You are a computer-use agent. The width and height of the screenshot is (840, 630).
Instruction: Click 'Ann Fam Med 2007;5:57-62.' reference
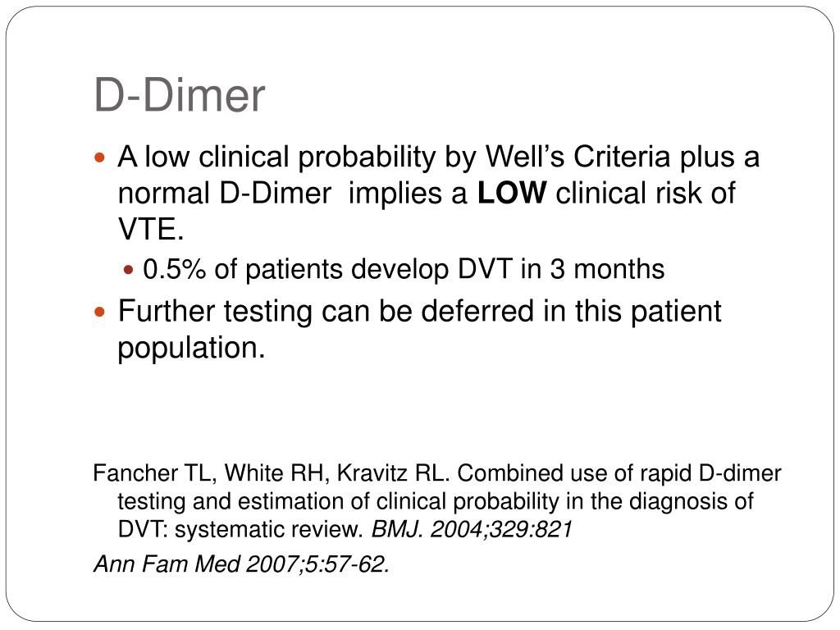(x=242, y=564)
